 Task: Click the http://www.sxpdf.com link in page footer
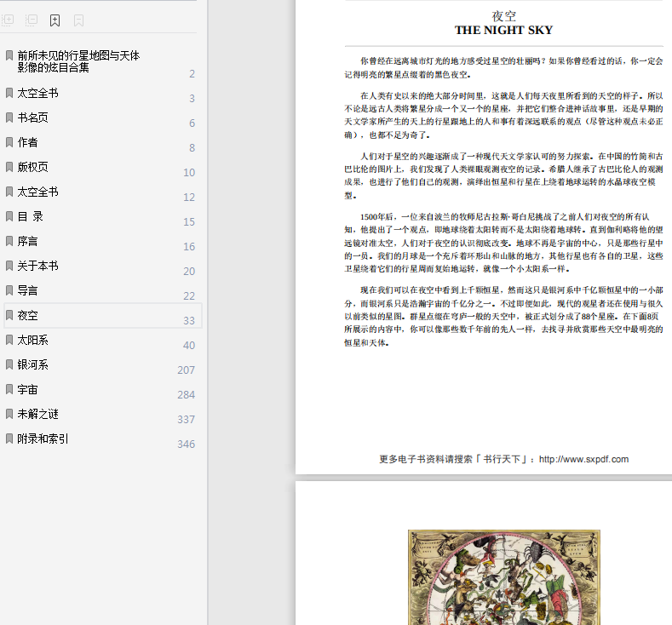coord(583,459)
